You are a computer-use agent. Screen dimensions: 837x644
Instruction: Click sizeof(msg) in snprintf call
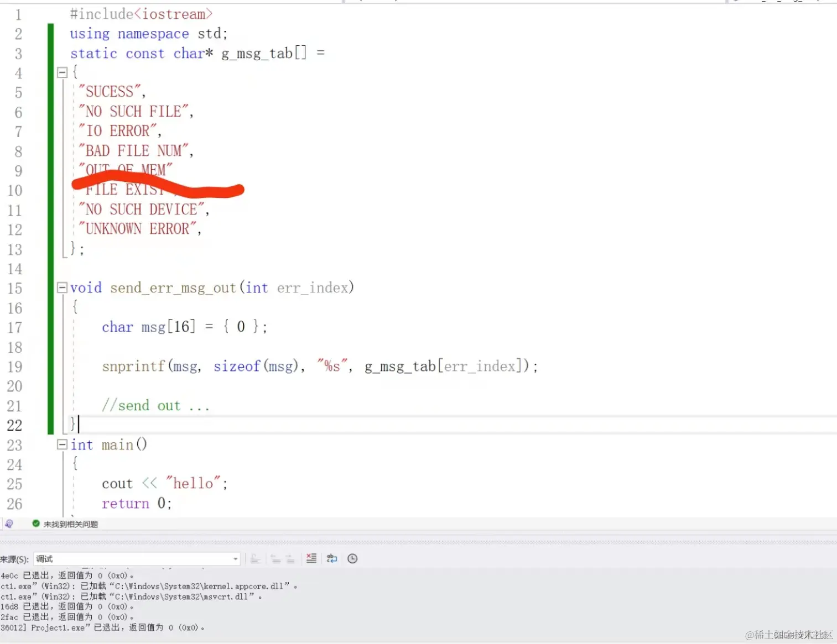coord(256,366)
